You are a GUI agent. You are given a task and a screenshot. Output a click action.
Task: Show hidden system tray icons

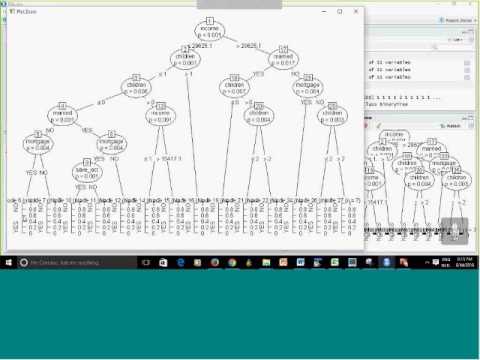pyautogui.click(x=427, y=262)
